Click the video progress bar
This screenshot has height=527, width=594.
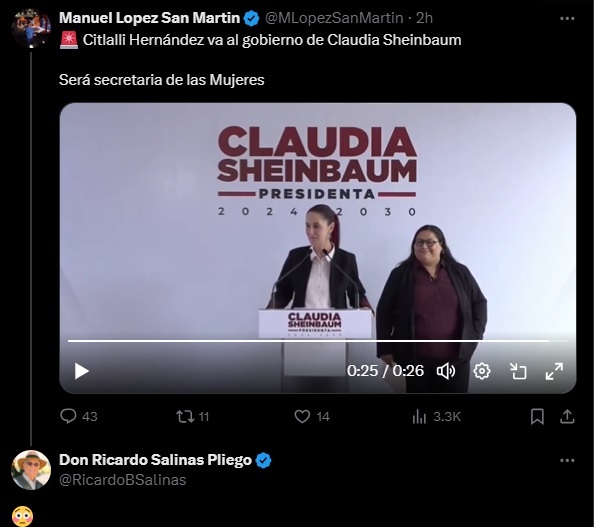(317, 341)
